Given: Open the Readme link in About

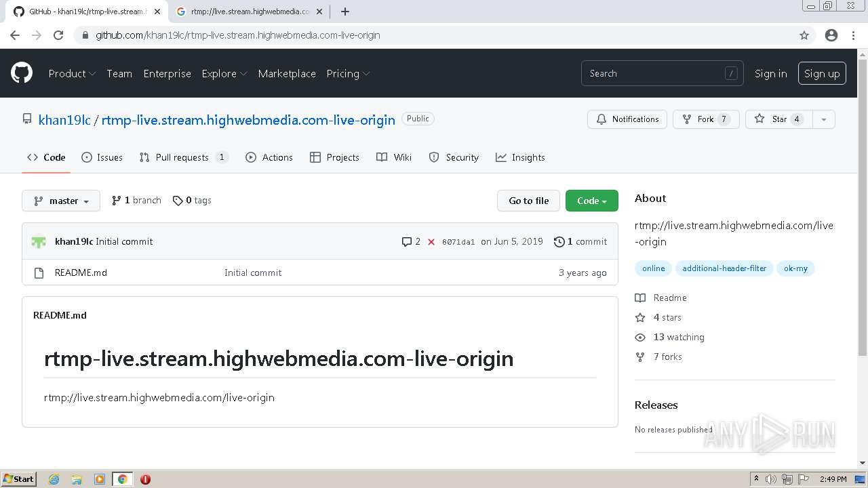Looking at the screenshot, I should click(x=661, y=298).
